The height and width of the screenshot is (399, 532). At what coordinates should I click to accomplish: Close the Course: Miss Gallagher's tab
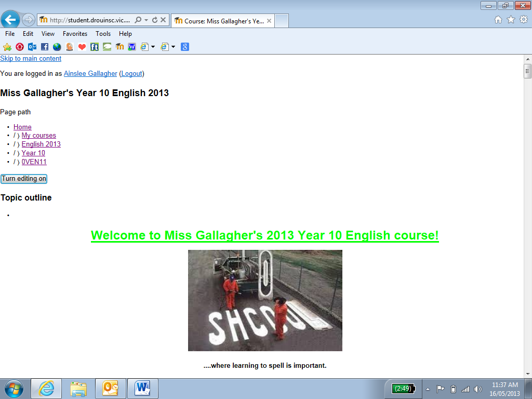point(269,21)
